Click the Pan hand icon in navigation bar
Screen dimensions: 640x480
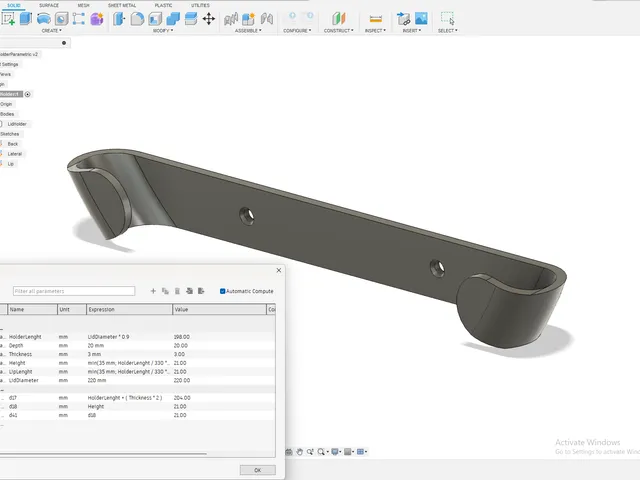tap(300, 452)
